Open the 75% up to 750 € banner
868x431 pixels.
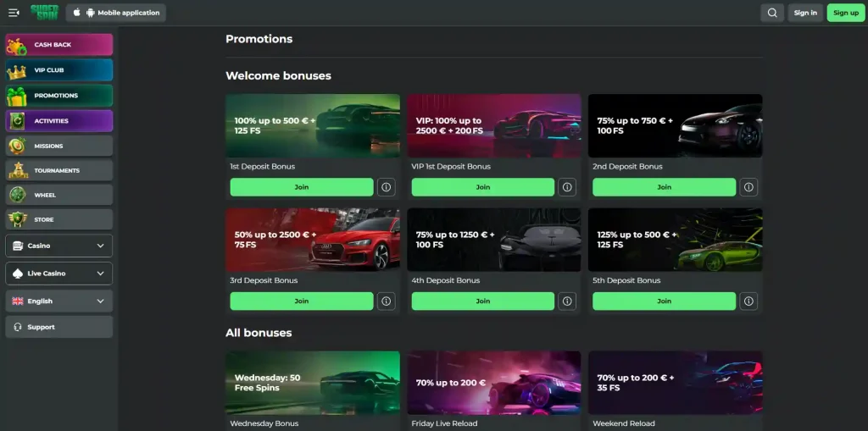(676, 125)
